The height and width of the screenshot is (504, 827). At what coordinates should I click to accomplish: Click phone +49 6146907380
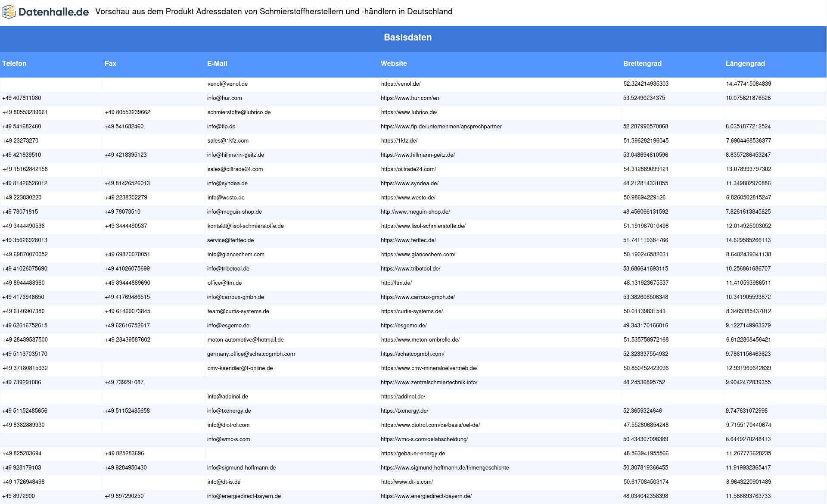[x=23, y=311]
